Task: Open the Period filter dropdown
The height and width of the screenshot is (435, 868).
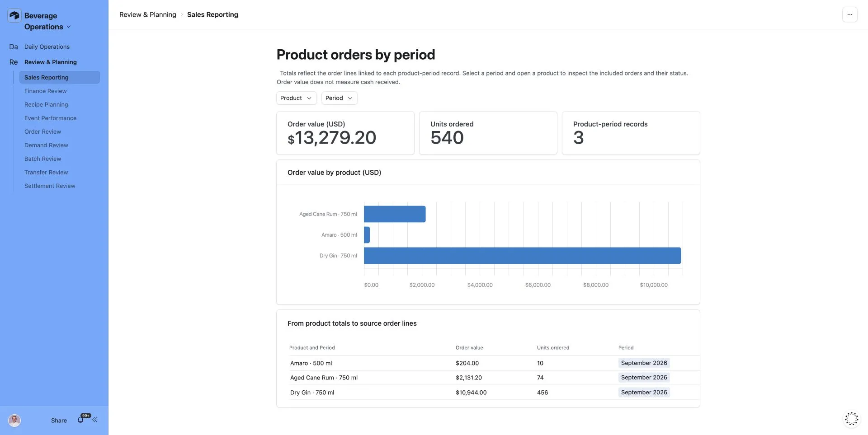Action: tap(339, 98)
